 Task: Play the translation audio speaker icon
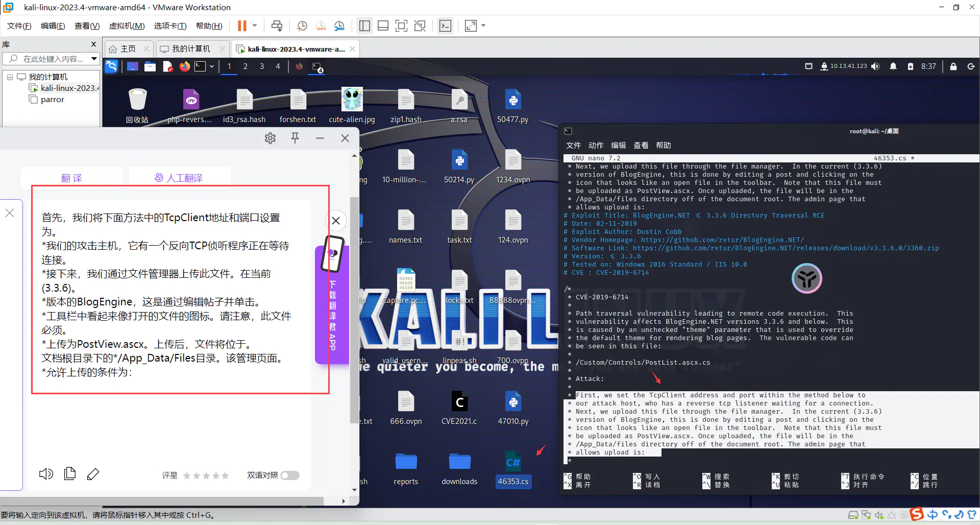tap(46, 474)
